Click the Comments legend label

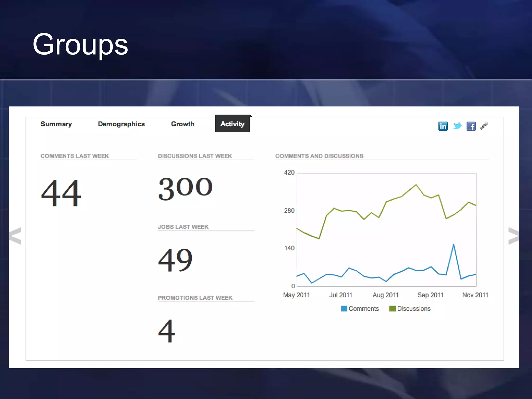coord(364,309)
